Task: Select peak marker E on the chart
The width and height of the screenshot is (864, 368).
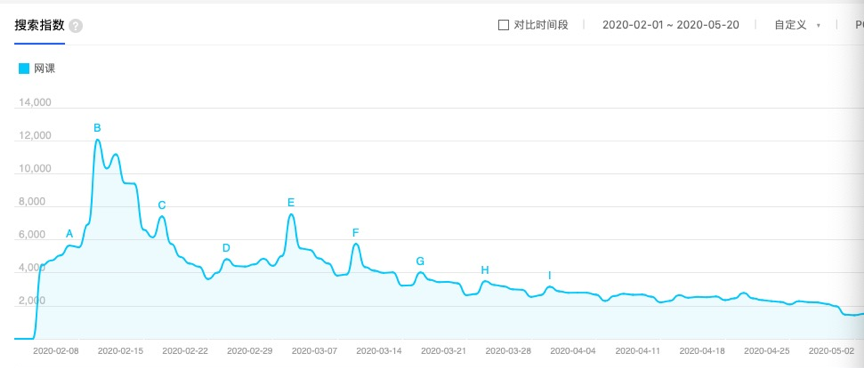Action: (291, 203)
